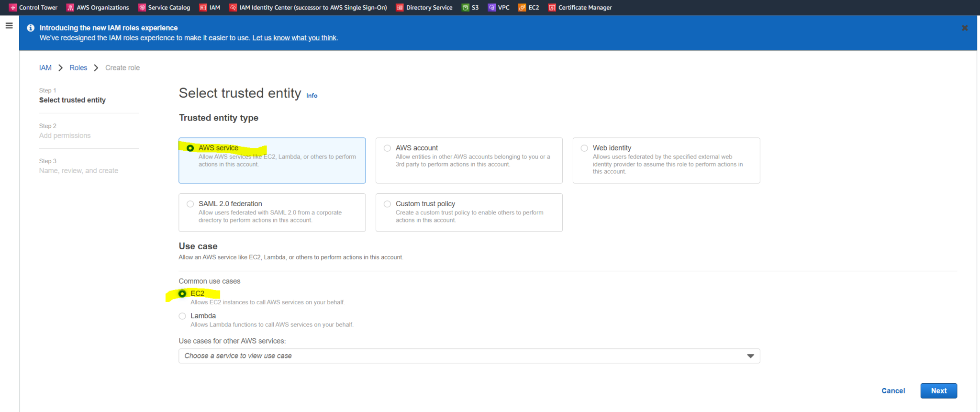Image resolution: width=980 pixels, height=412 pixels.
Task: Open the VPC service shortcut icon
Action: click(491, 8)
